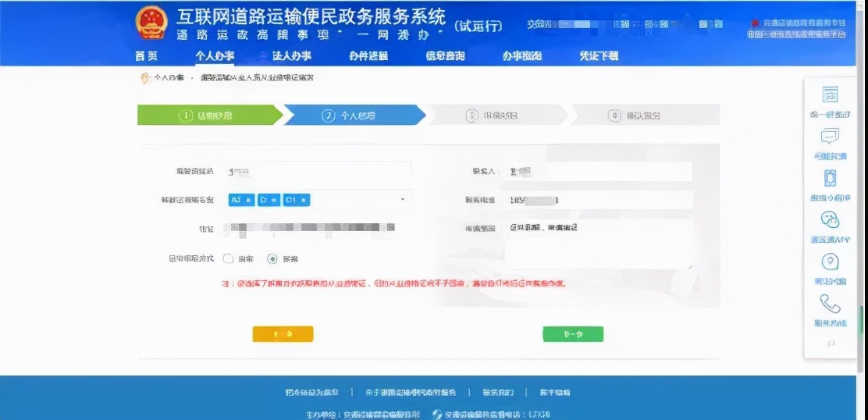This screenshot has height=420, width=868.
Task: Open the location pin icon in right sidebar
Action: tap(830, 262)
